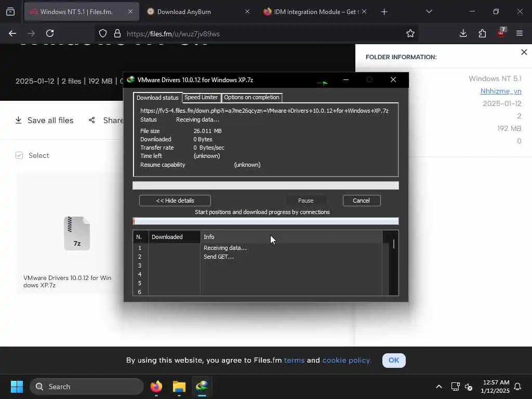The width and height of the screenshot is (532, 399).
Task: Open Files.fm terms link
Action: pos(294,361)
